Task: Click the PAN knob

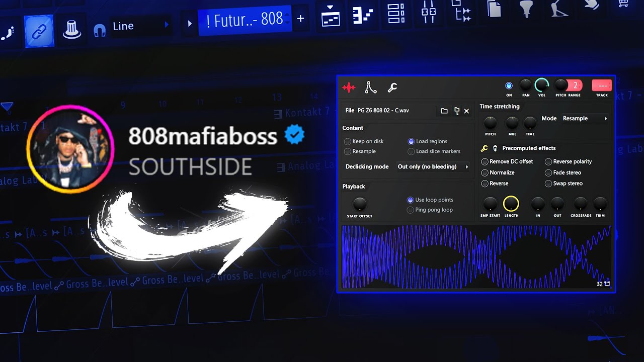Action: 525,85
